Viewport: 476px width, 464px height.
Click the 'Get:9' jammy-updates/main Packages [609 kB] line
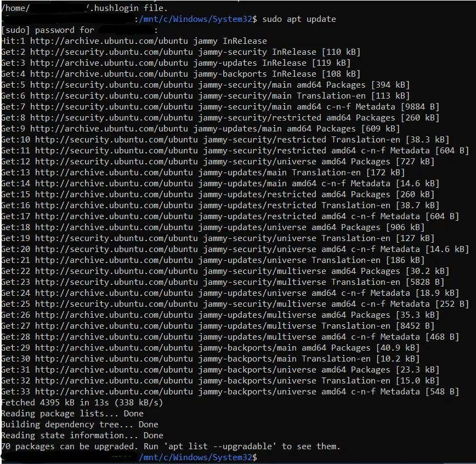pyautogui.click(x=201, y=129)
